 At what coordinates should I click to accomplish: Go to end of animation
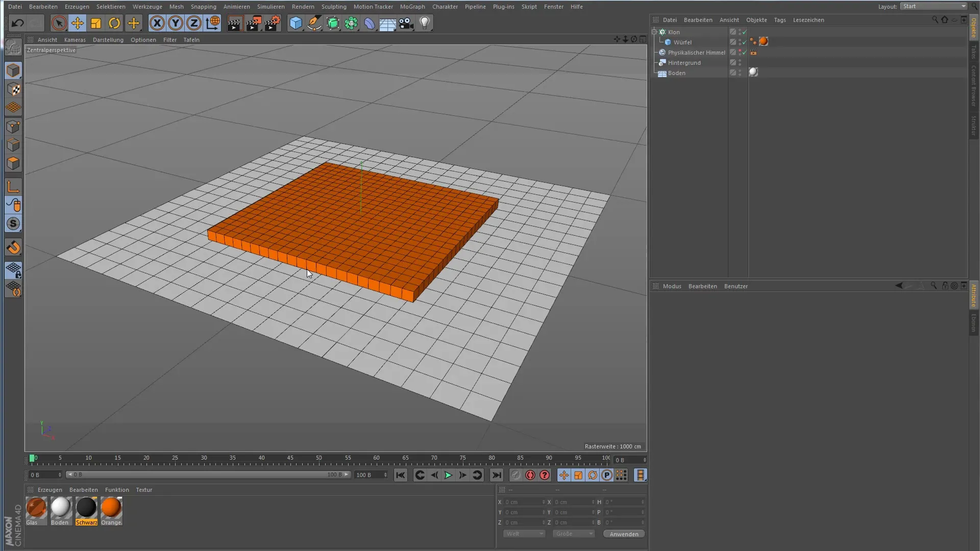[x=496, y=475]
